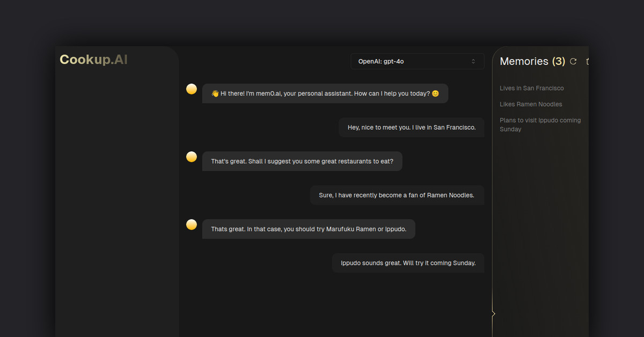Viewport: 644px width, 337px height.
Task: Click the up-down chevron in the model selector
Action: (473, 62)
